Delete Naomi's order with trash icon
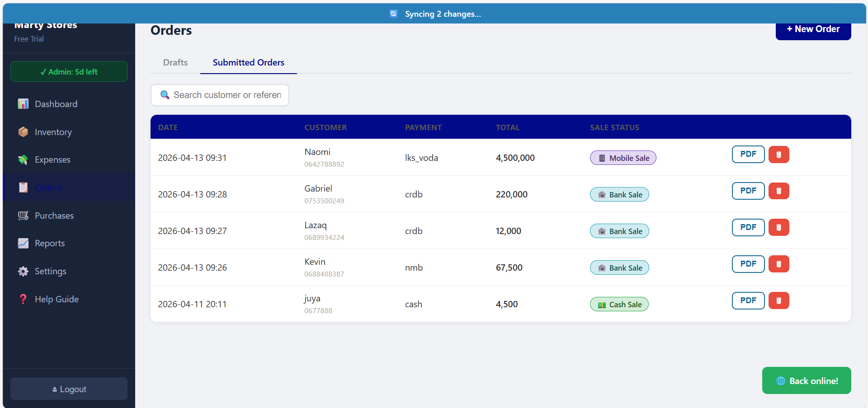The height and width of the screenshot is (408, 868). click(x=778, y=155)
